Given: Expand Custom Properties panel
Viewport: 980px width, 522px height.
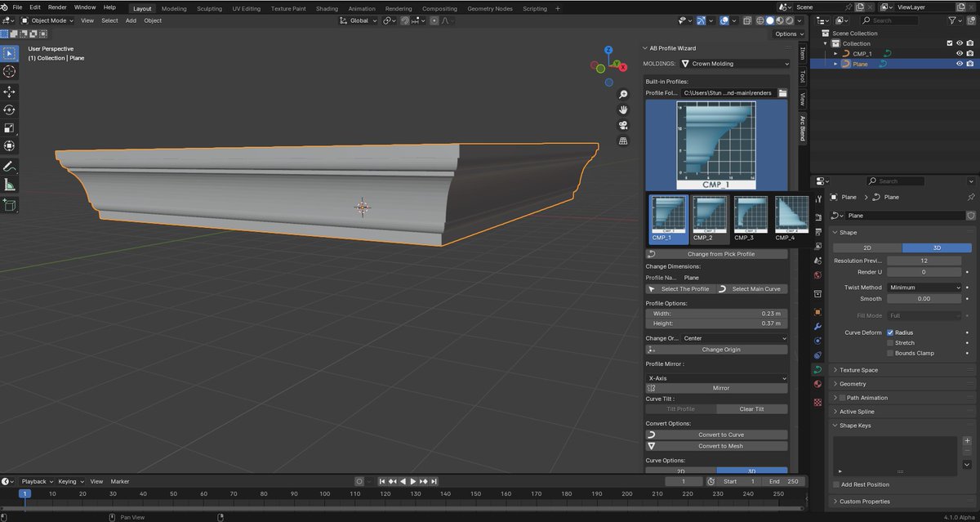Looking at the screenshot, I should click(x=865, y=502).
